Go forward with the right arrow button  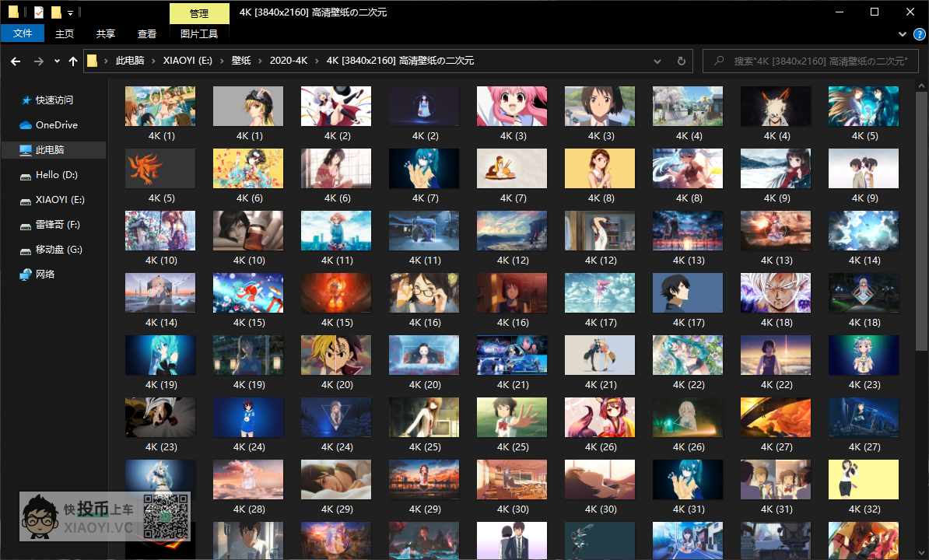pos(38,61)
